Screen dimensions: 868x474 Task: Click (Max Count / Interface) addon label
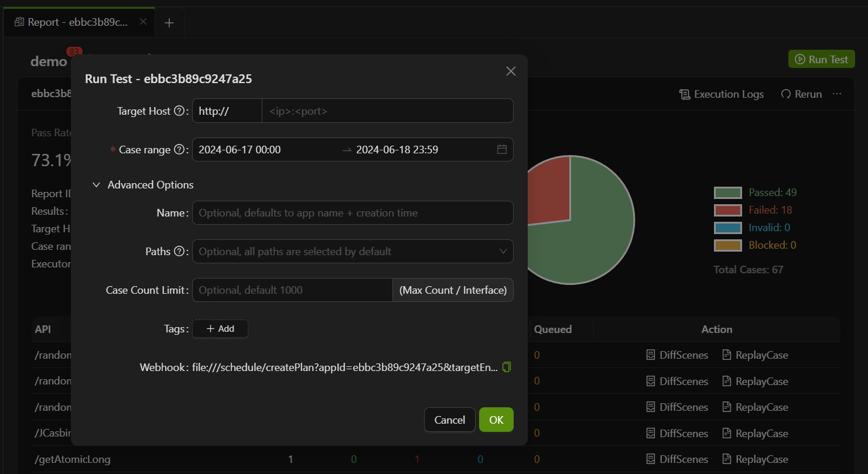click(x=453, y=290)
